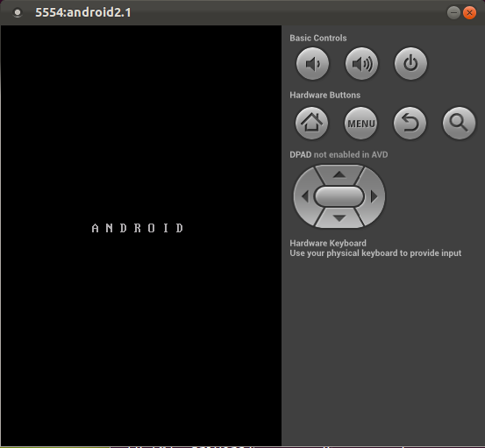485x448 pixels.
Task: Click the Search magnifier hardware button
Action: coord(459,124)
